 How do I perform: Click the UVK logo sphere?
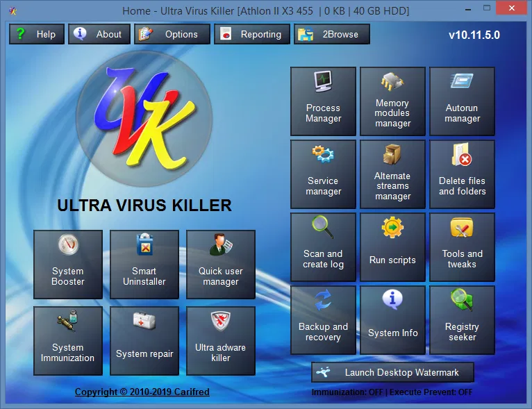tap(144, 119)
